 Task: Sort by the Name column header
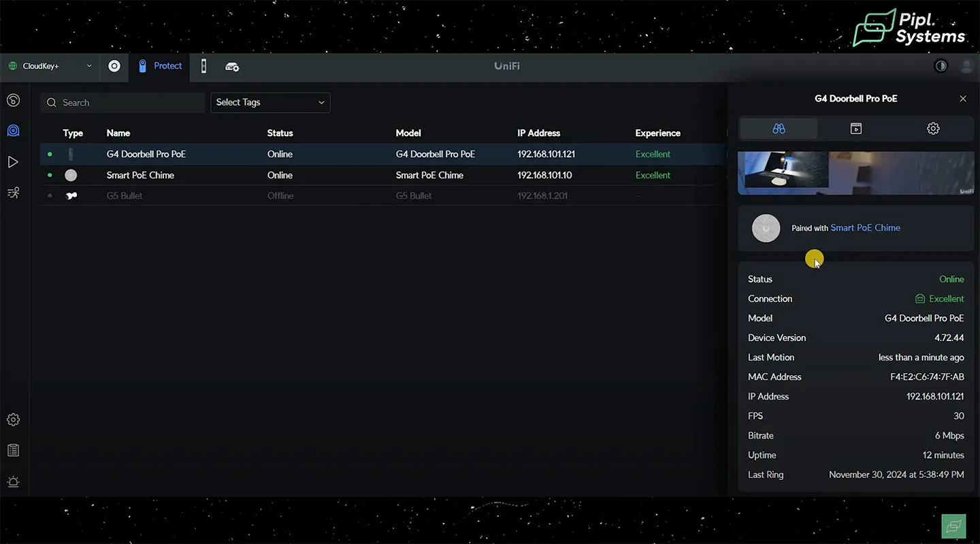coord(118,133)
